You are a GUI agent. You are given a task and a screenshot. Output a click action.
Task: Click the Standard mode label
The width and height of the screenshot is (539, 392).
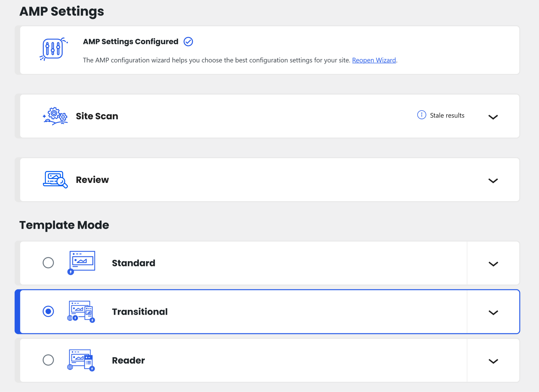coord(134,263)
